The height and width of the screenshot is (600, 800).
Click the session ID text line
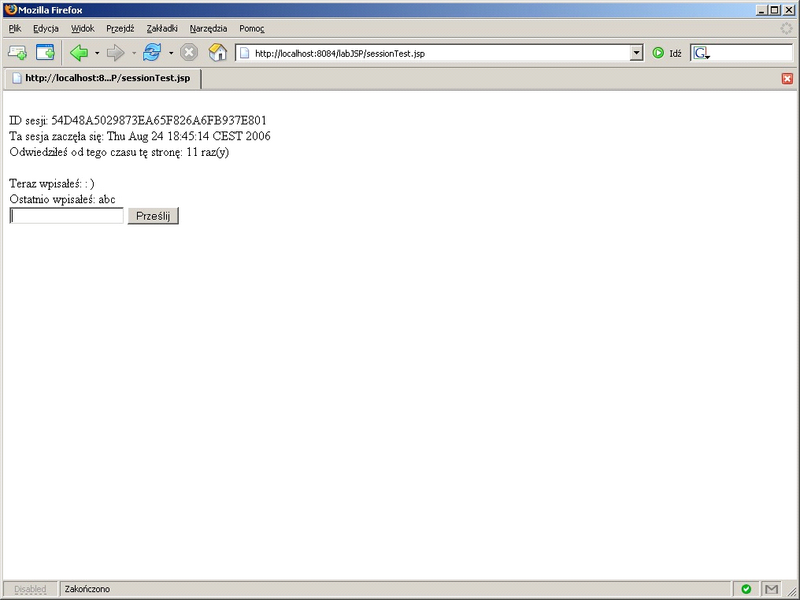pyautogui.click(x=138, y=120)
